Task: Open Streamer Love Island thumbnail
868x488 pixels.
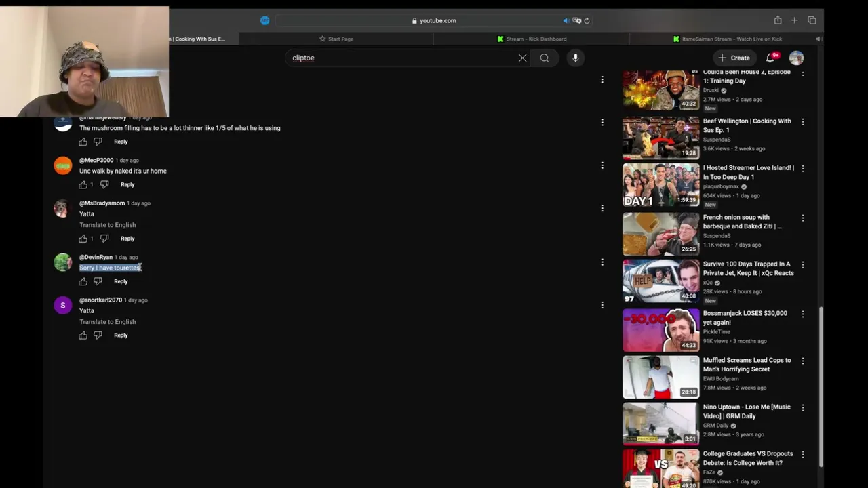Action: point(660,184)
